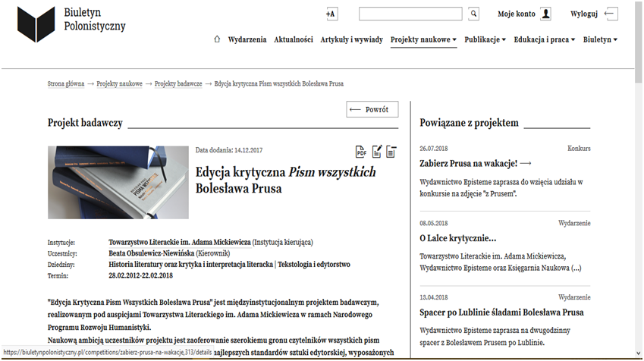This screenshot has width=644, height=361.
Task: Open the Moje konto user icon
Action: point(545,14)
